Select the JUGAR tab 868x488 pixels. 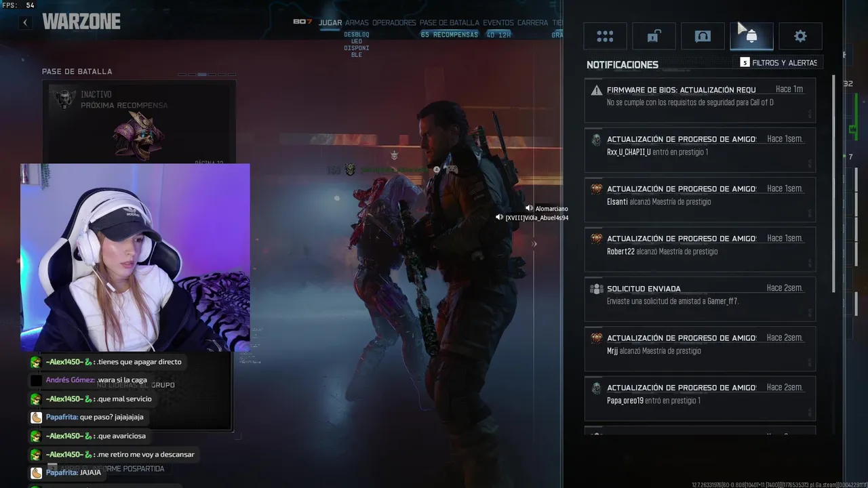330,22
